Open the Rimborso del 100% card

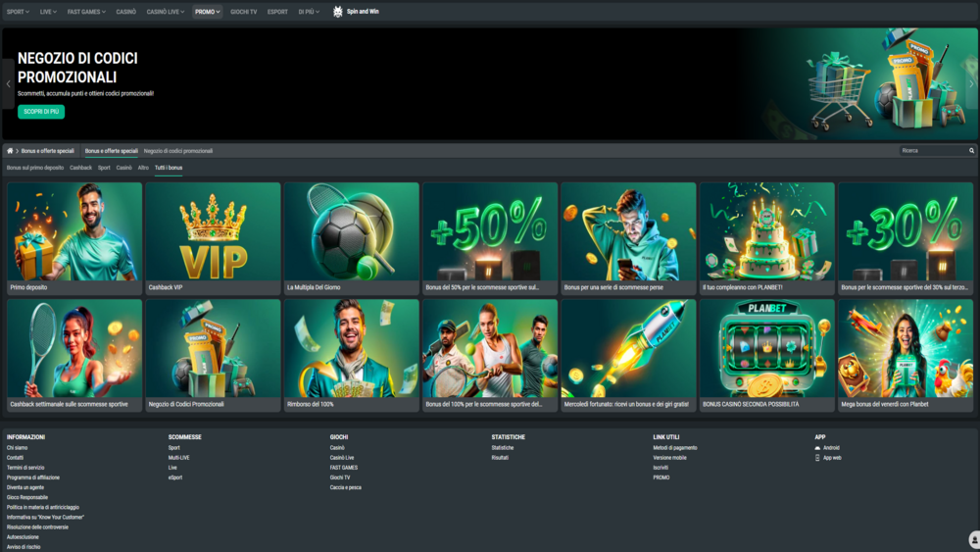tap(351, 355)
